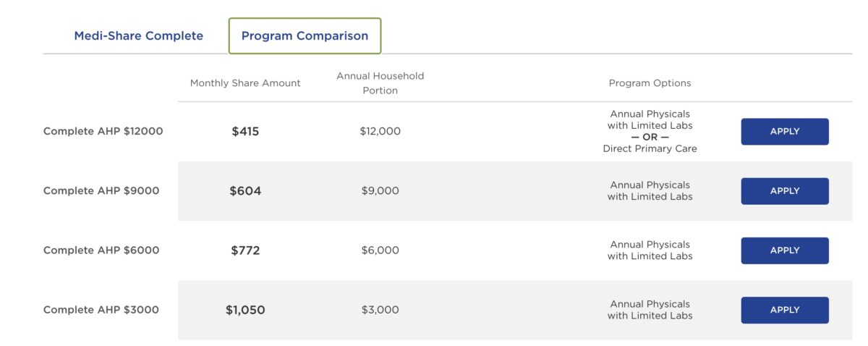Switch to the Medi-Share Complete tab
Viewport: 868px width, 346px height.
138,35
